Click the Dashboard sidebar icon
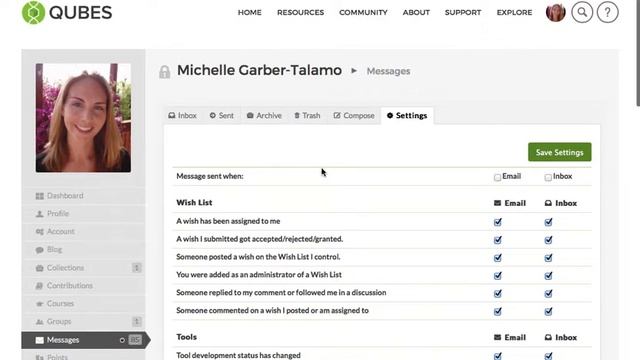The width and height of the screenshot is (640, 360). (x=40, y=196)
